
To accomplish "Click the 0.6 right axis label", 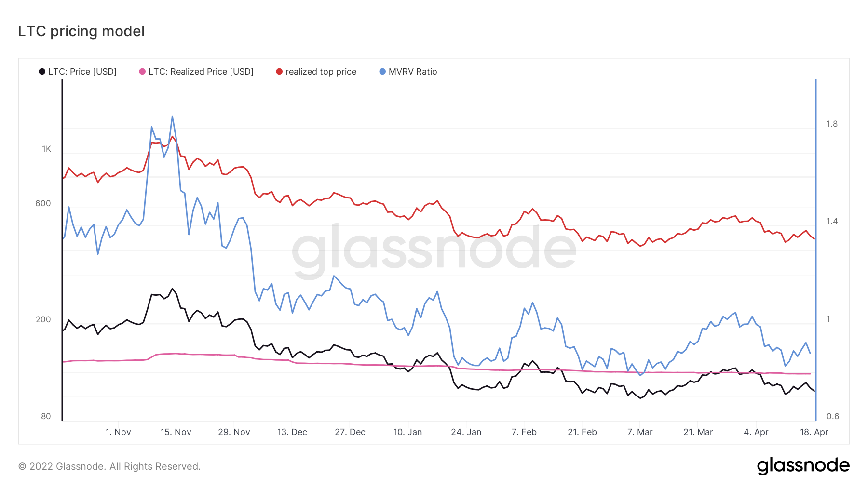I will [833, 416].
